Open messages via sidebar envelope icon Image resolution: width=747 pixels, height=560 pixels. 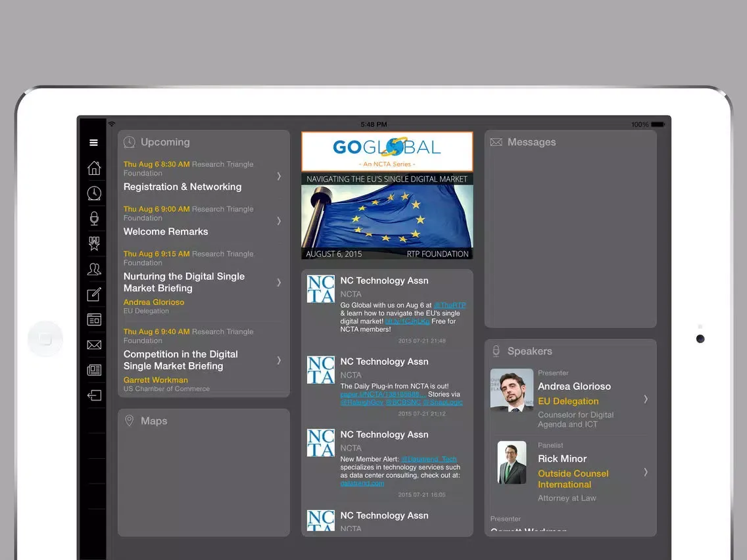point(94,345)
